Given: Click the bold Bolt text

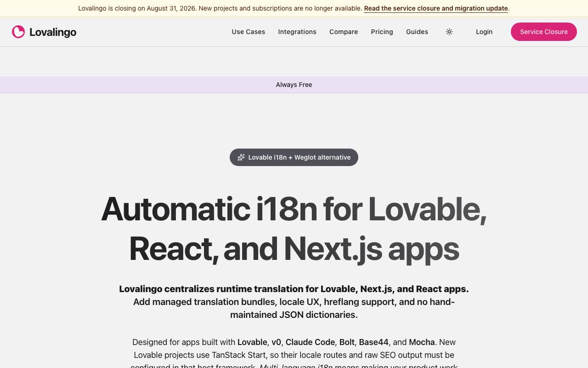Looking at the screenshot, I should click(347, 342).
